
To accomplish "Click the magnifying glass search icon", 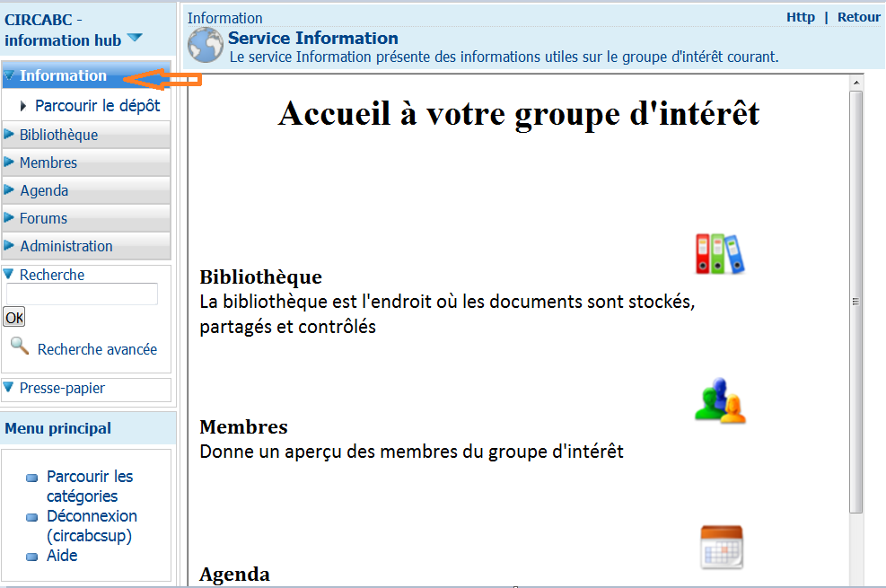I will coord(19,346).
